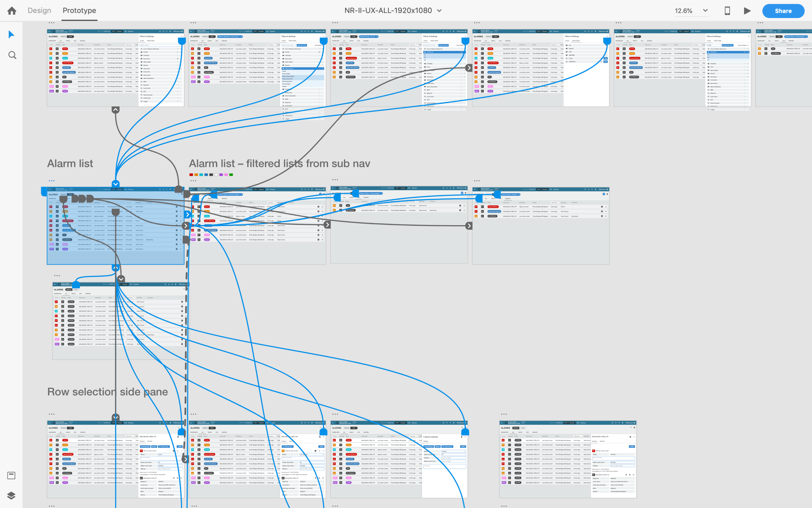The width and height of the screenshot is (812, 508).
Task: Expand the 12.6% zoom level dropdown
Action: [705, 10]
